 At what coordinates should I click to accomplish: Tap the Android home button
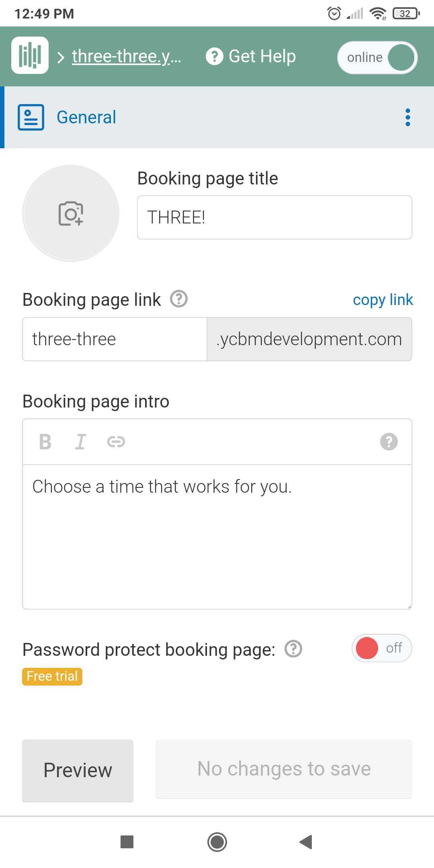click(217, 842)
